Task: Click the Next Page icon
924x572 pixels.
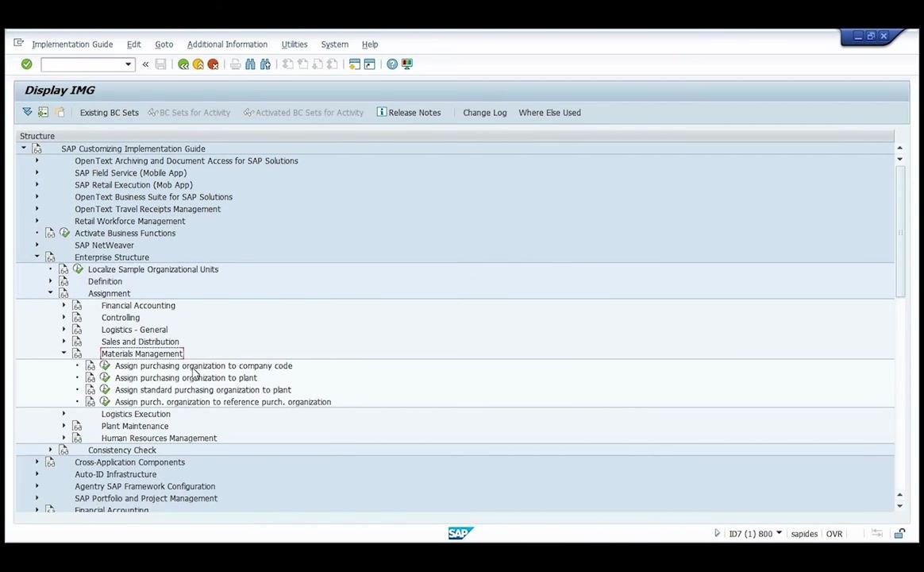Action: point(318,64)
